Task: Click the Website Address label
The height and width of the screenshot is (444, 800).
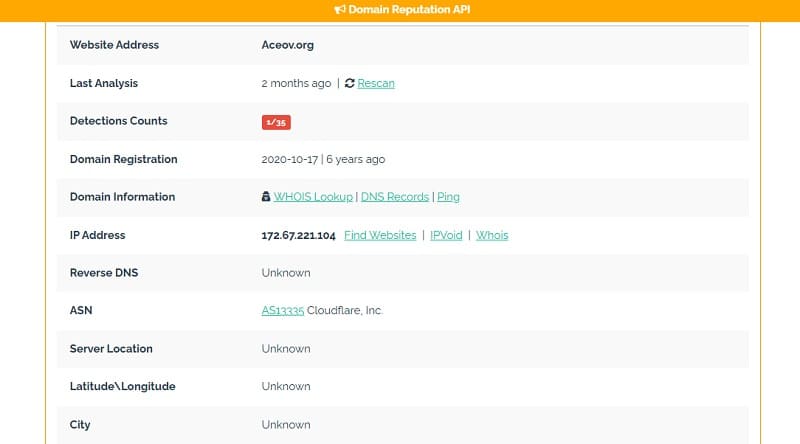Action: (114, 45)
